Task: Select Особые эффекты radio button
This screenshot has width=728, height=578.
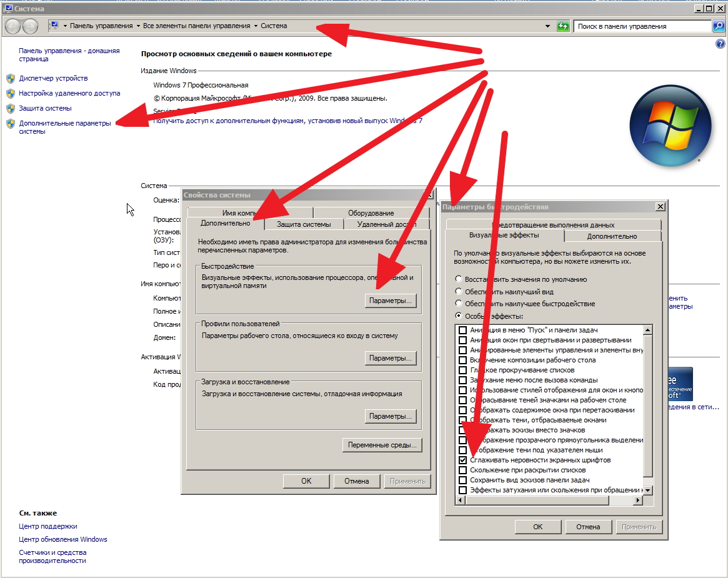Action: [459, 316]
